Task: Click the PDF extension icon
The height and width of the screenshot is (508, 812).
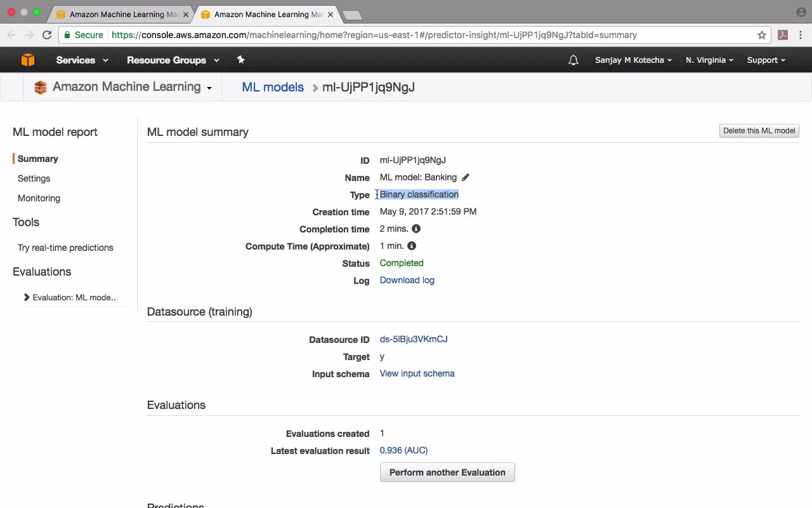Action: [x=783, y=35]
